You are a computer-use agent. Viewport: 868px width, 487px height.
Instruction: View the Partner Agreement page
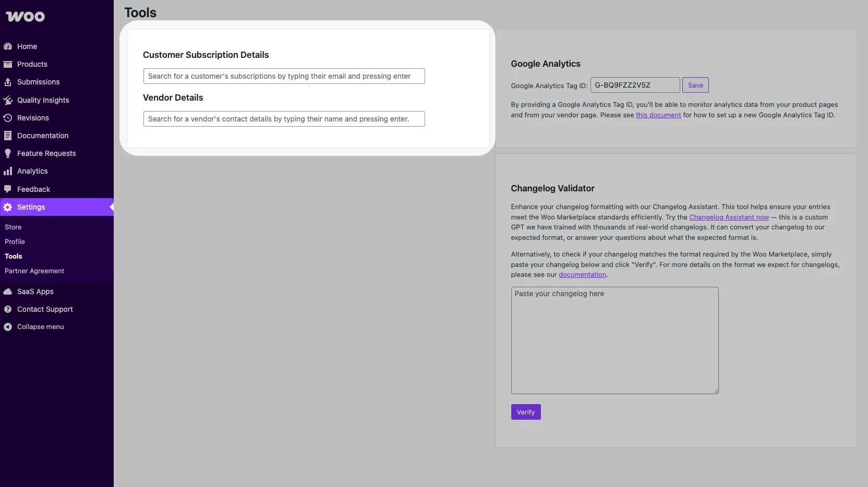click(x=34, y=271)
